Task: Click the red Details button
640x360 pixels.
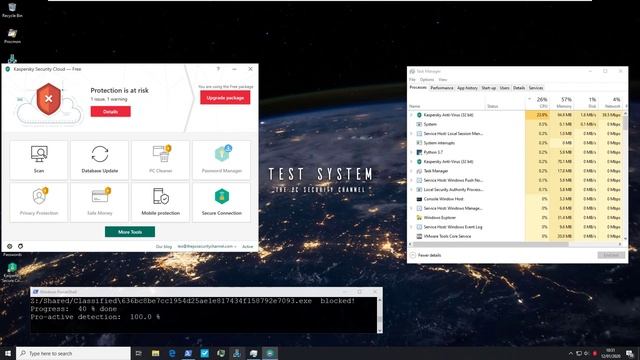Action: (x=111, y=111)
